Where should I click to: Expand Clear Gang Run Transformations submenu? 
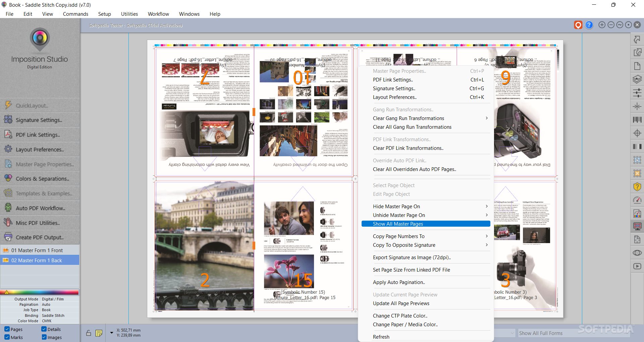[426, 118]
